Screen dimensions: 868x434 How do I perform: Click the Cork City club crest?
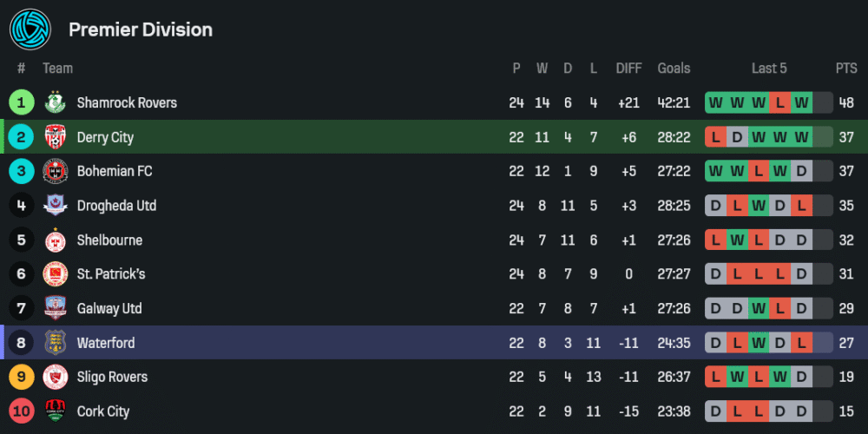tap(56, 411)
